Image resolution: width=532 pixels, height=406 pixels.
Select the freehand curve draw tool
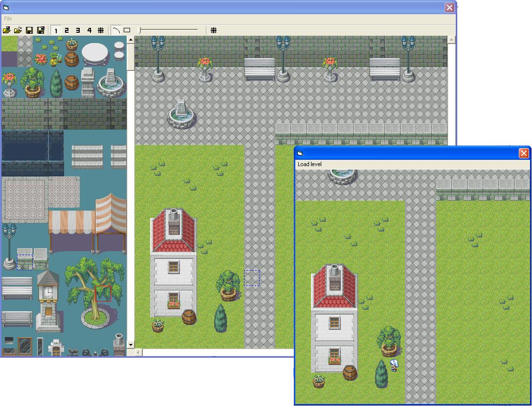pyautogui.click(x=116, y=30)
